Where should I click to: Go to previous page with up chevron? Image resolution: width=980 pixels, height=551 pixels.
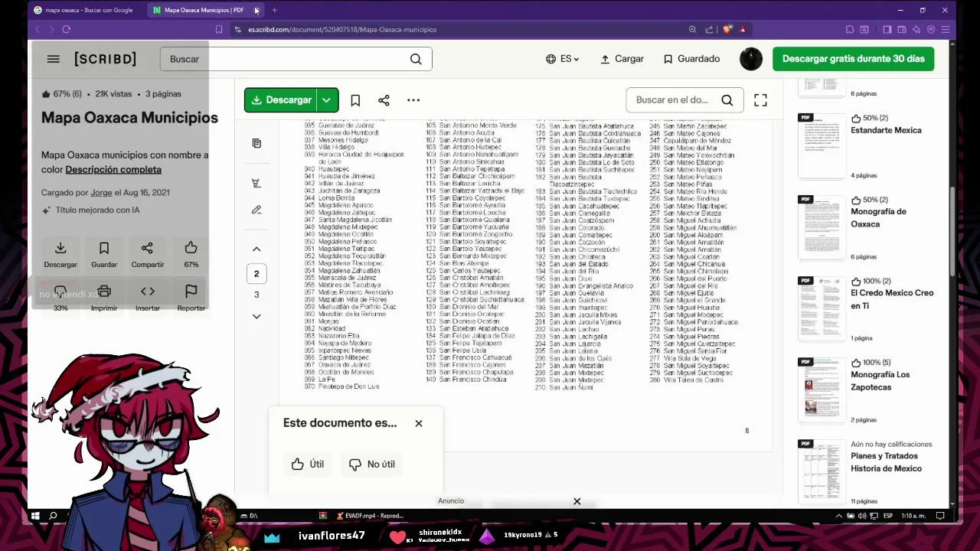click(256, 249)
